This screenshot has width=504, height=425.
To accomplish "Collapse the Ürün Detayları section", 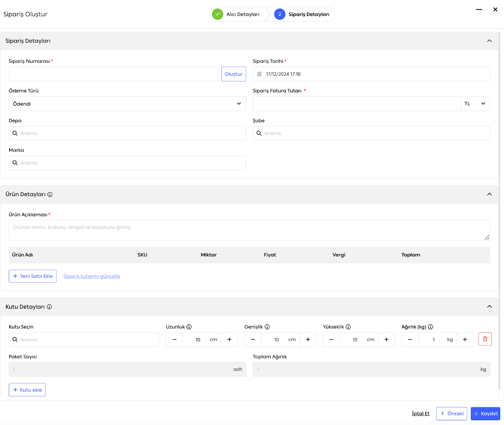I will click(489, 194).
